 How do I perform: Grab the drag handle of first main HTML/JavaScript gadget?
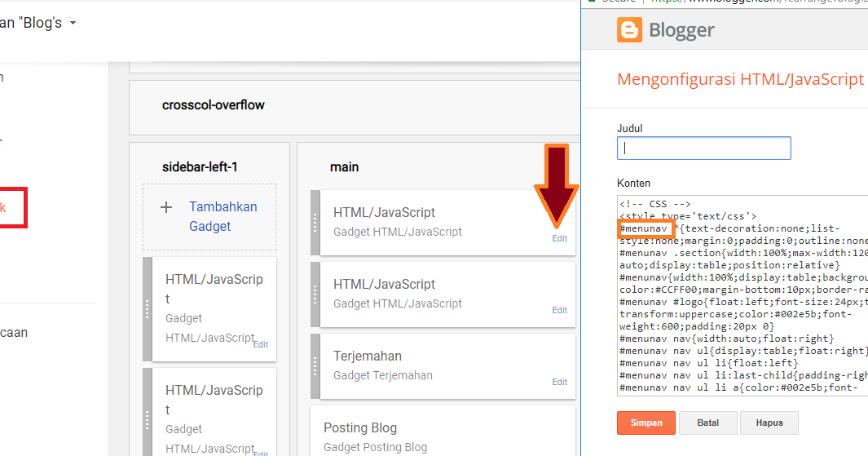pyautogui.click(x=315, y=223)
